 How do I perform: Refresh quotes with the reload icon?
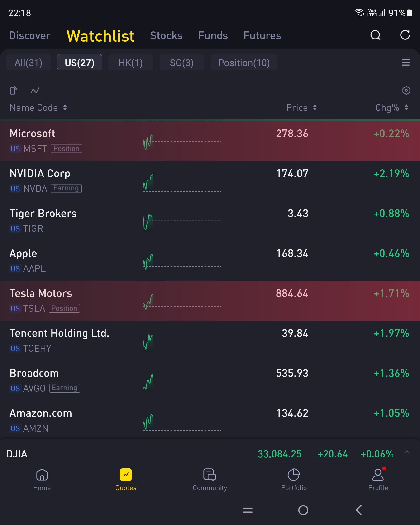[405, 35]
